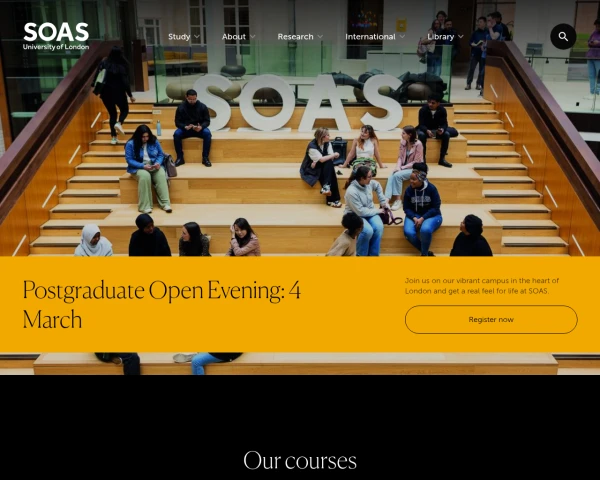This screenshot has height=480, width=600.
Task: Open the Study menu
Action: pyautogui.click(x=179, y=37)
